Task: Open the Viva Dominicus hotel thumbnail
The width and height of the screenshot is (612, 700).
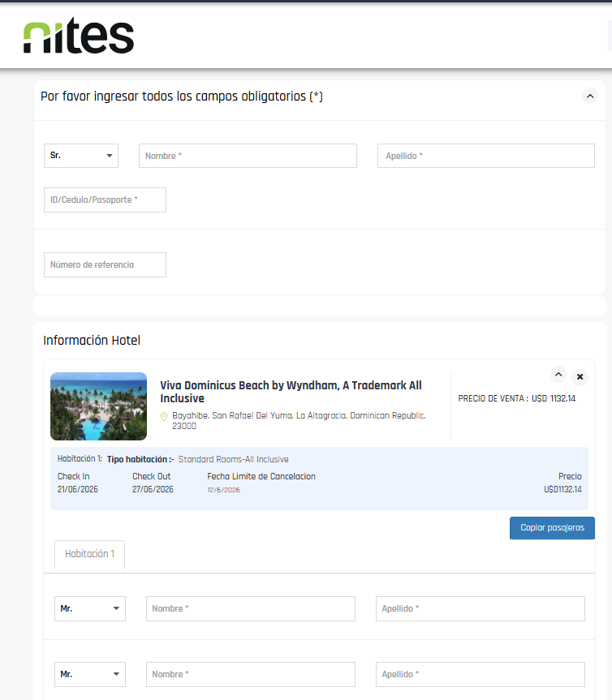Action: [x=98, y=406]
